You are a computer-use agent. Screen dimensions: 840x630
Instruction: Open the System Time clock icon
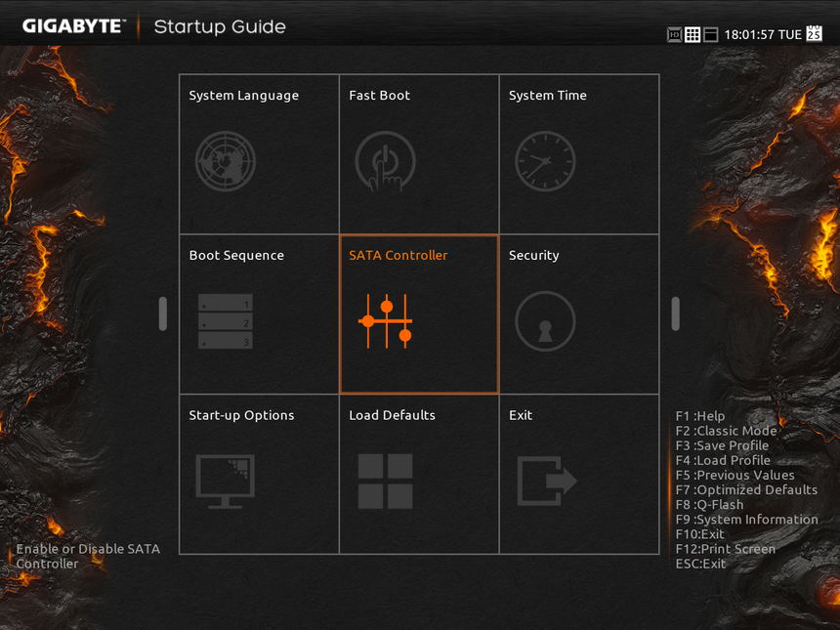(x=545, y=161)
